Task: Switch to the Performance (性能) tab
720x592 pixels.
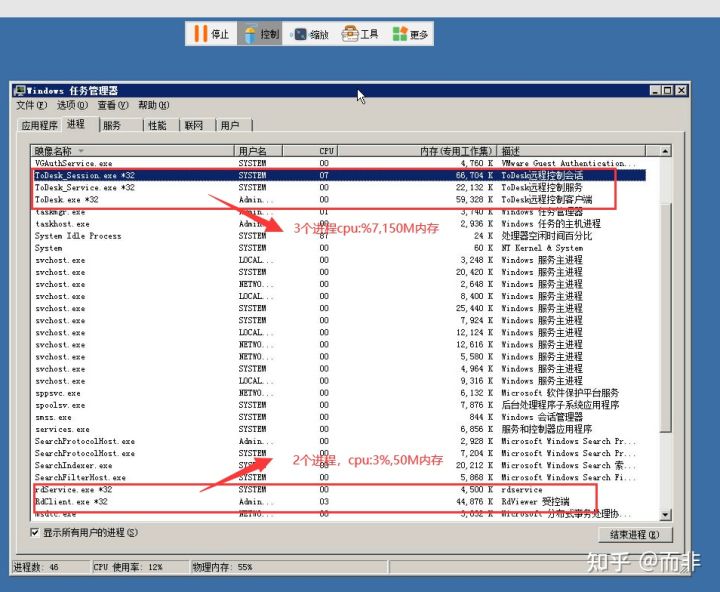Action: coord(161,125)
